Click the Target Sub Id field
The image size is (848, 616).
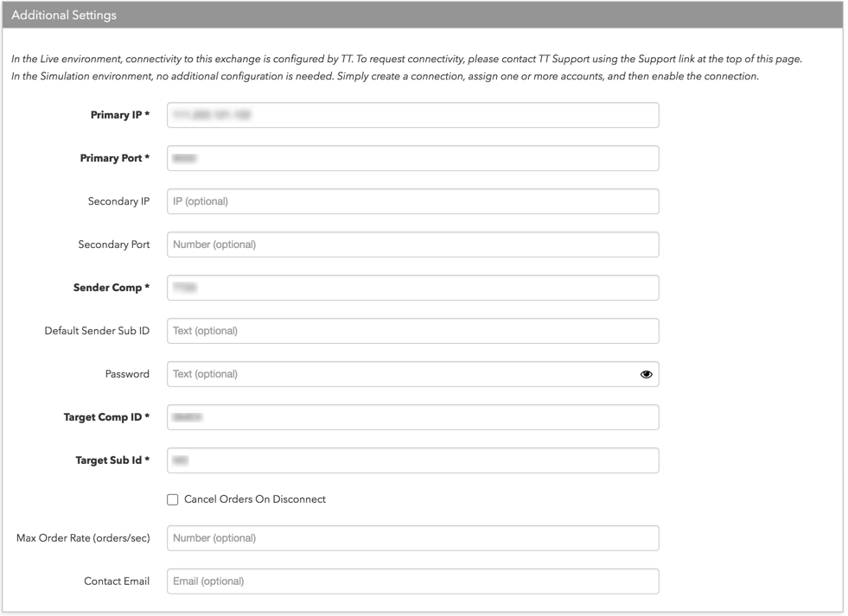412,460
